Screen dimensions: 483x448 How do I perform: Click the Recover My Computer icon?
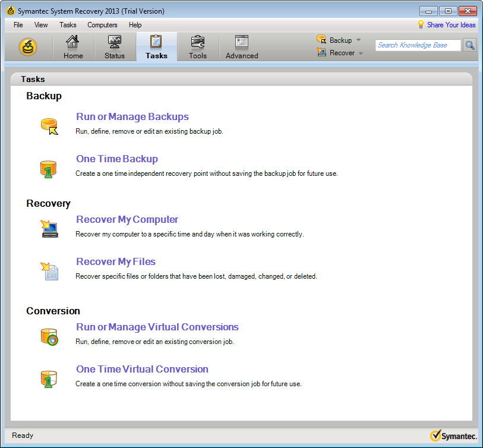coord(49,229)
